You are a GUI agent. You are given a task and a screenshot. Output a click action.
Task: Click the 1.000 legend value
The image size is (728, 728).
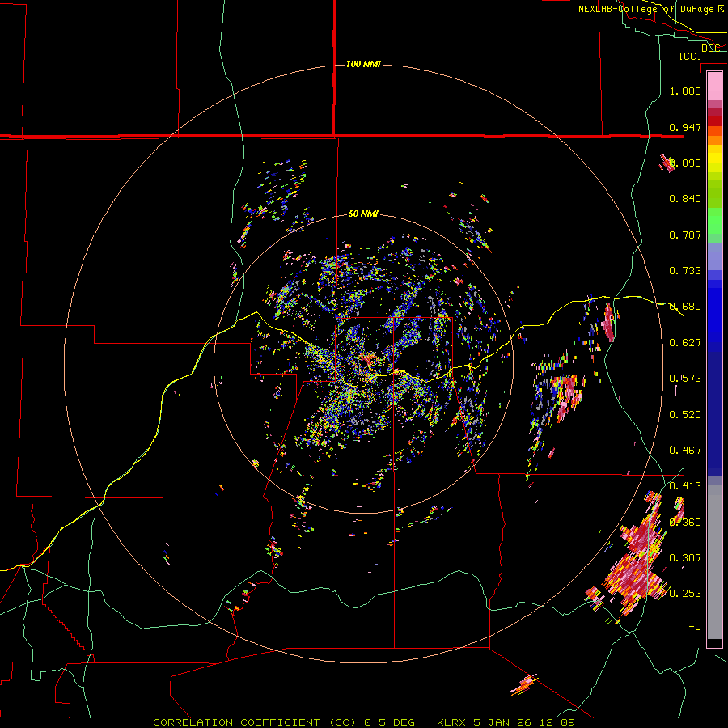click(685, 91)
